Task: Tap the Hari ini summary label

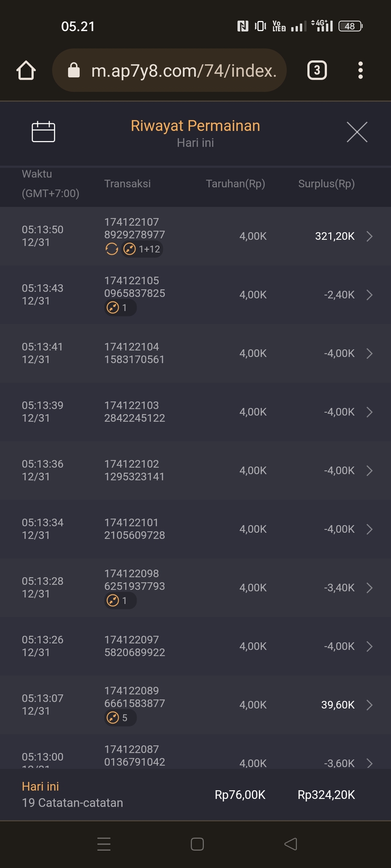Action: pos(41,787)
